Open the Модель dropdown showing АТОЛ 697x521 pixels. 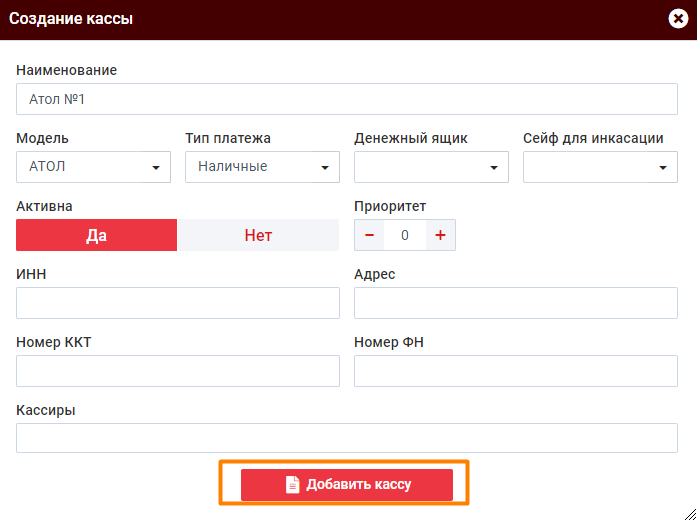click(93, 167)
